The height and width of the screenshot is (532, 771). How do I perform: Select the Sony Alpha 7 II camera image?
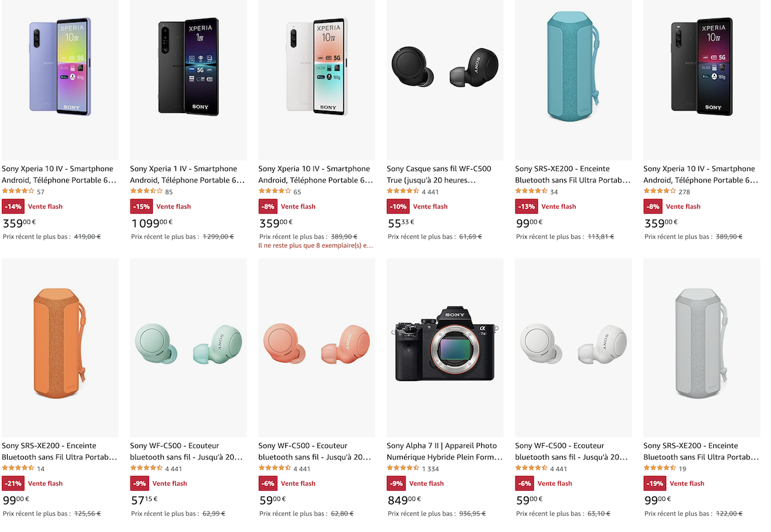pos(445,344)
